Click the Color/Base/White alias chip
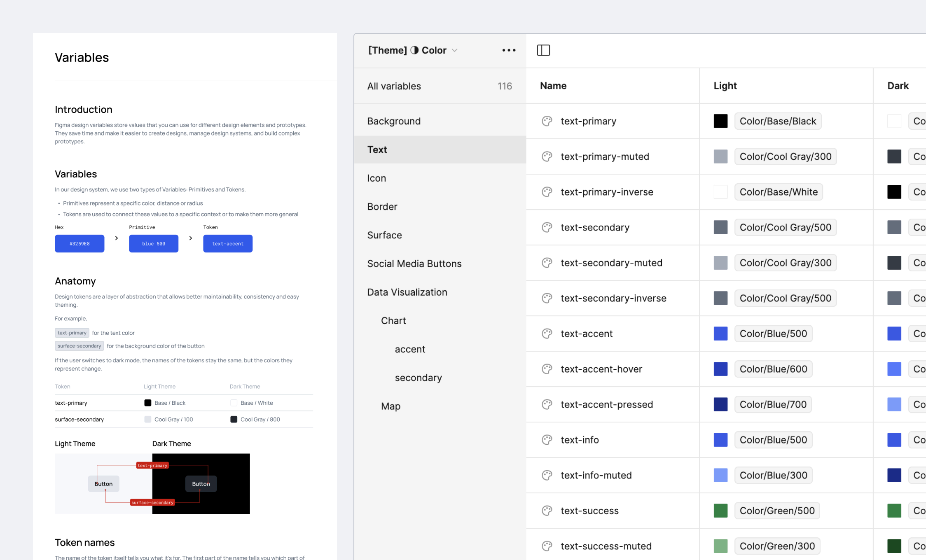926x560 pixels. [779, 192]
